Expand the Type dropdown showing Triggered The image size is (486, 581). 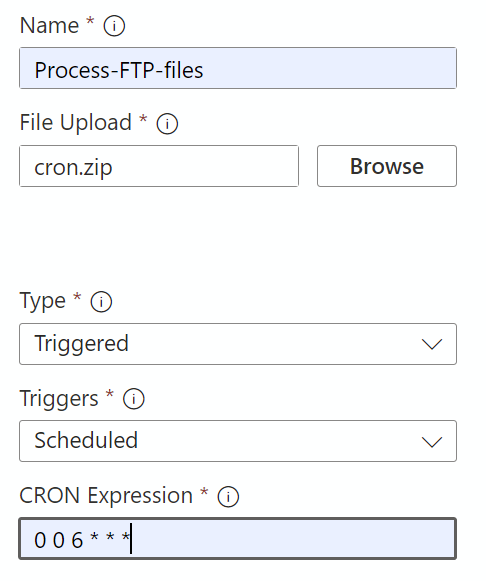pos(238,344)
